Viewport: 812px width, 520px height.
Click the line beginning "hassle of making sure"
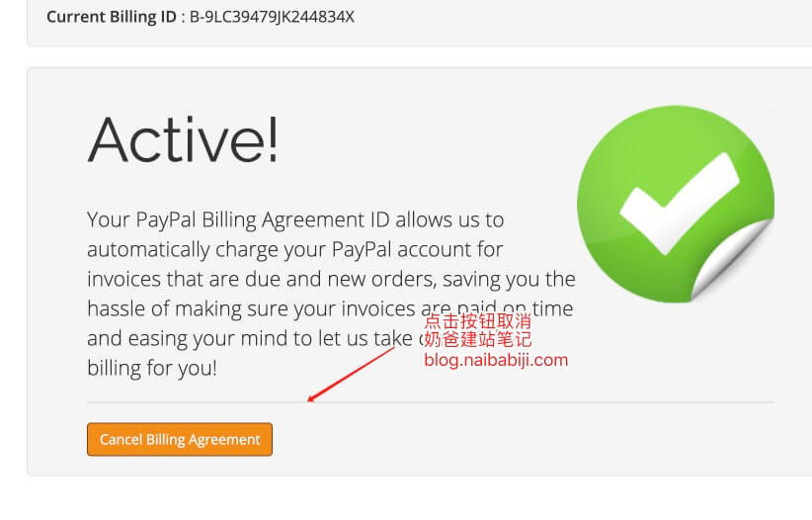(x=330, y=309)
